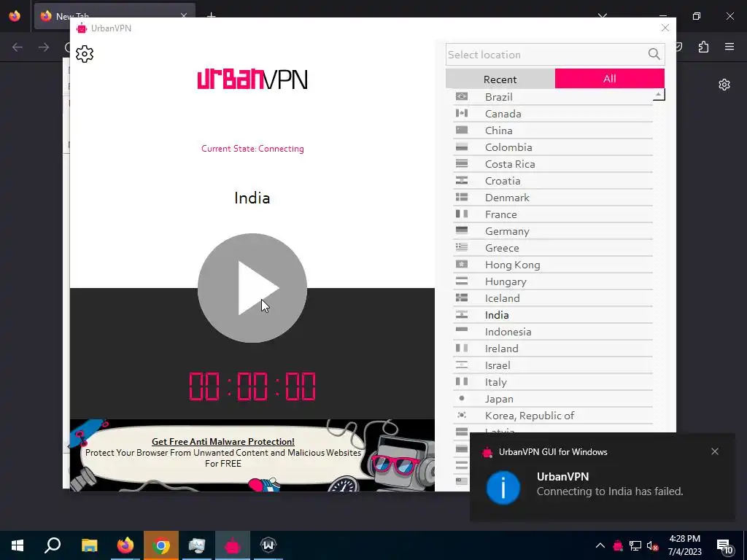Select Italy from the list
The height and width of the screenshot is (560, 747).
[553, 382]
